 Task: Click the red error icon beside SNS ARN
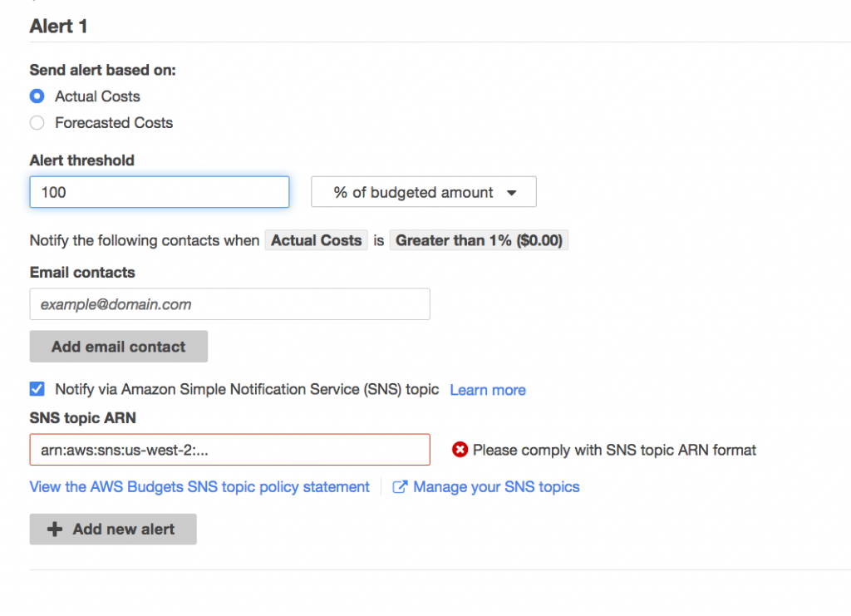(460, 450)
